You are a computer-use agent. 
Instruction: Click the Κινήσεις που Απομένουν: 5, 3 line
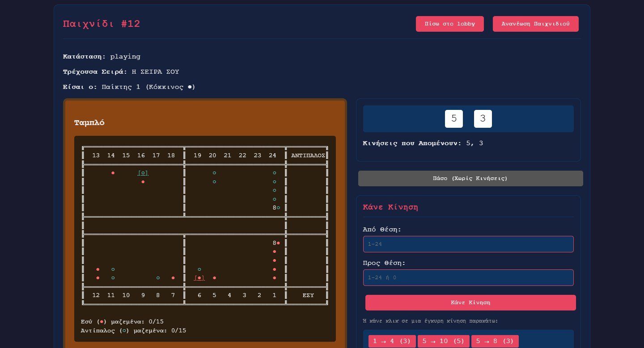point(423,143)
